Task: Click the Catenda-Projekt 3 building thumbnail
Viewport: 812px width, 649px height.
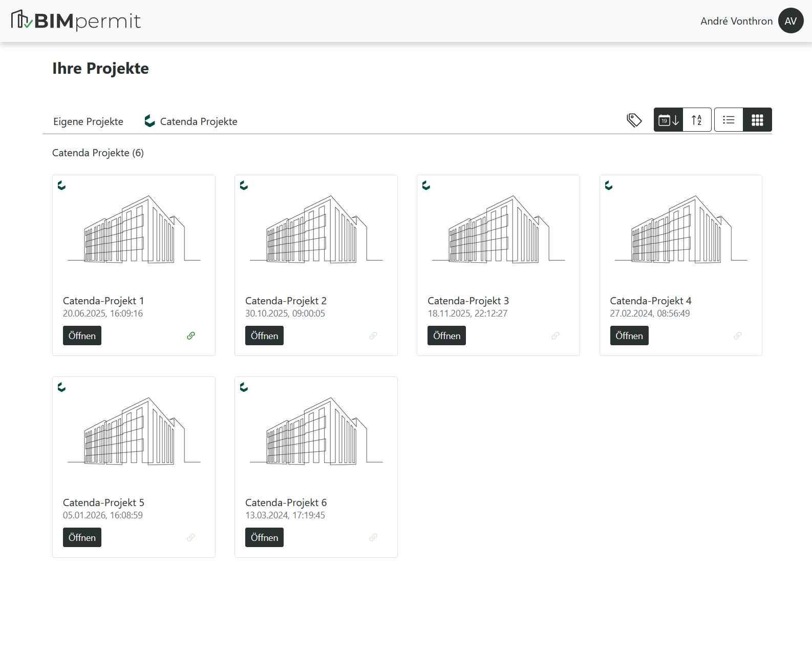Action: click(x=498, y=231)
